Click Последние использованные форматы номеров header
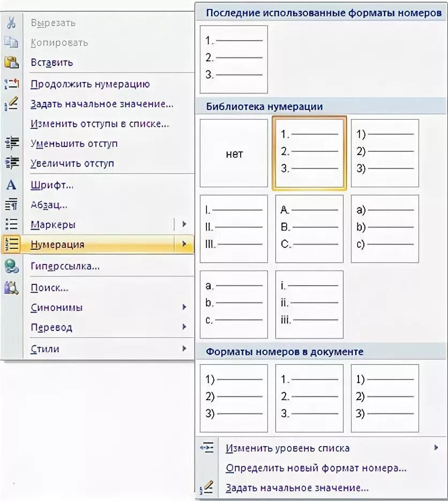The width and height of the screenshot is (448, 502). [324, 13]
